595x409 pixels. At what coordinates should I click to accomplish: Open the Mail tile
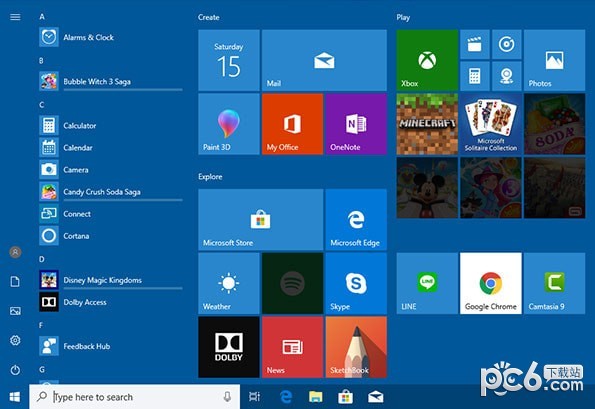(324, 60)
